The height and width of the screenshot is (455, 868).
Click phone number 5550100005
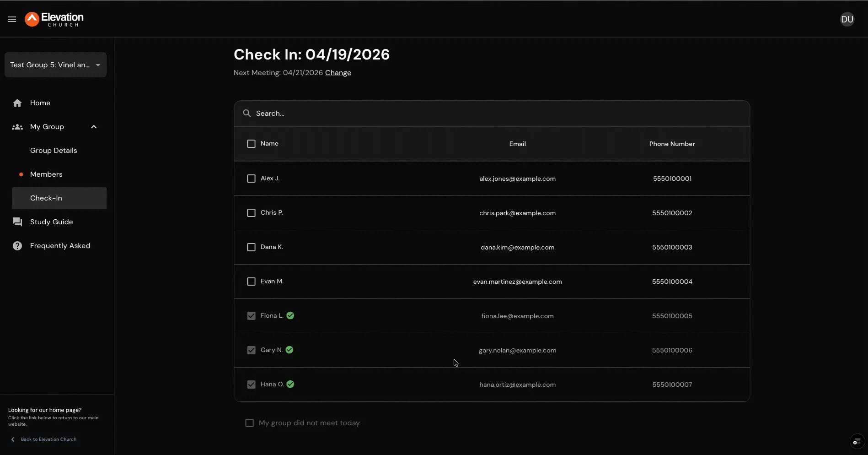(x=672, y=316)
